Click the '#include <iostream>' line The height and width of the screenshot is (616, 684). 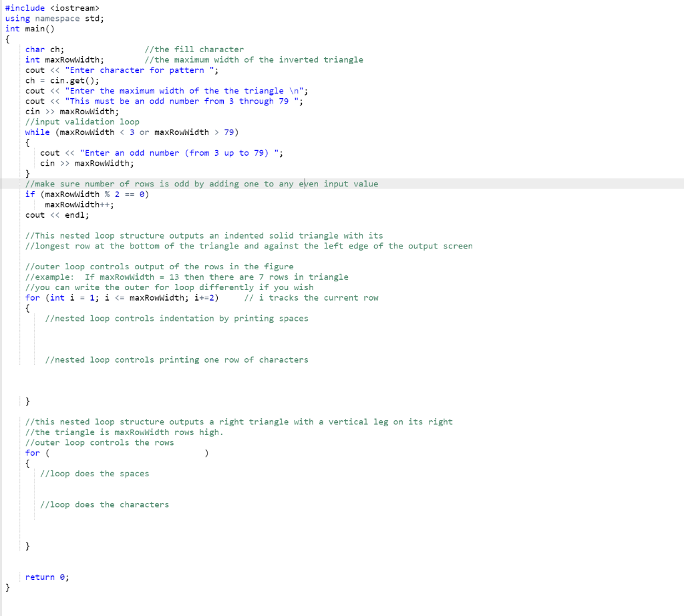pos(52,8)
